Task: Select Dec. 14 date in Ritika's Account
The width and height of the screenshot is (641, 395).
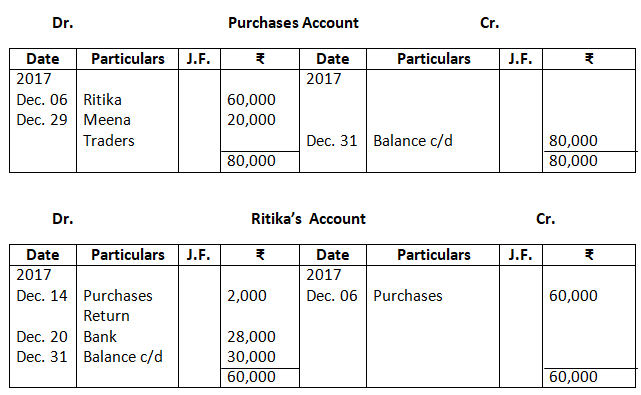Action: (x=42, y=296)
